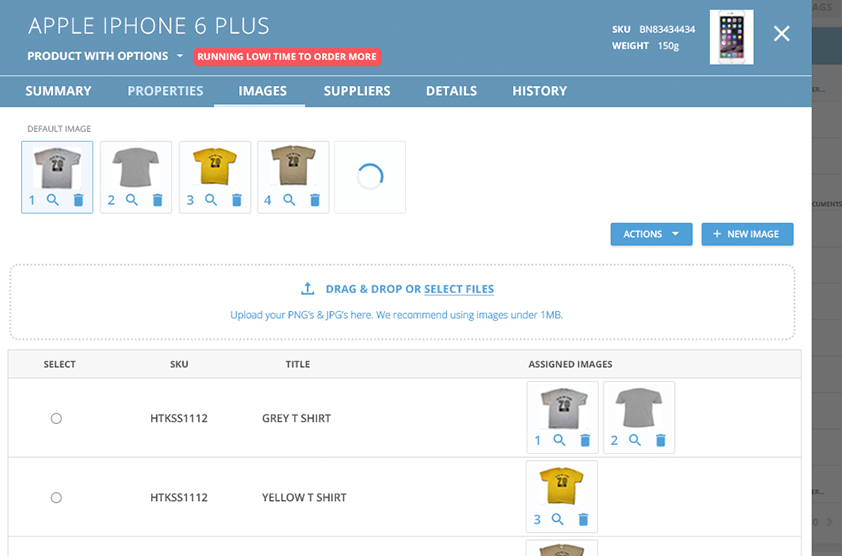Click the GREY T SHIRT title
Image resolution: width=842 pixels, height=556 pixels.
[296, 418]
